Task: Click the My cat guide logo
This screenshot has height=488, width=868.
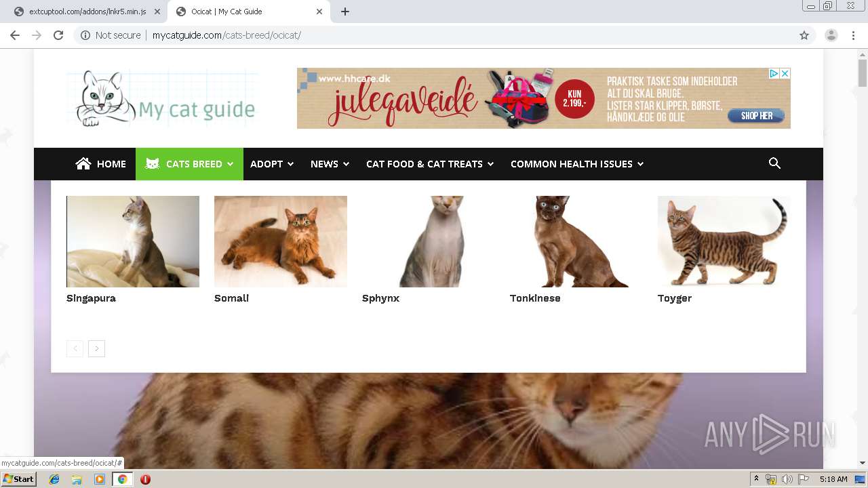Action: 163,99
